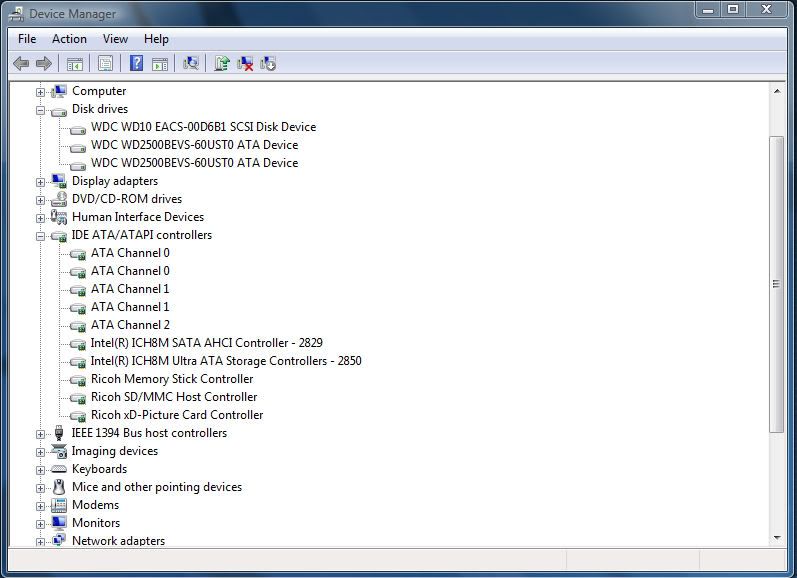Collapse the IDE ATA/ATAPI controllers node

click(40, 236)
